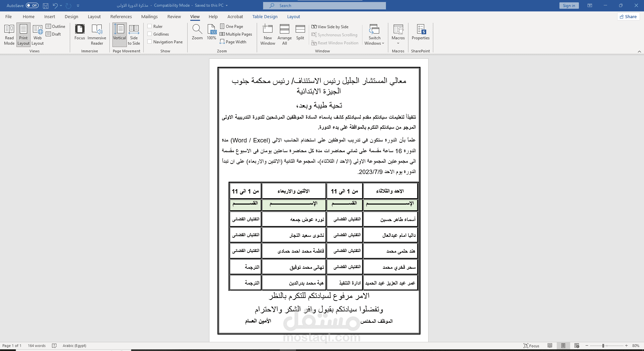Show One Page zoom
This screenshot has width=644, height=351.
[x=232, y=26]
